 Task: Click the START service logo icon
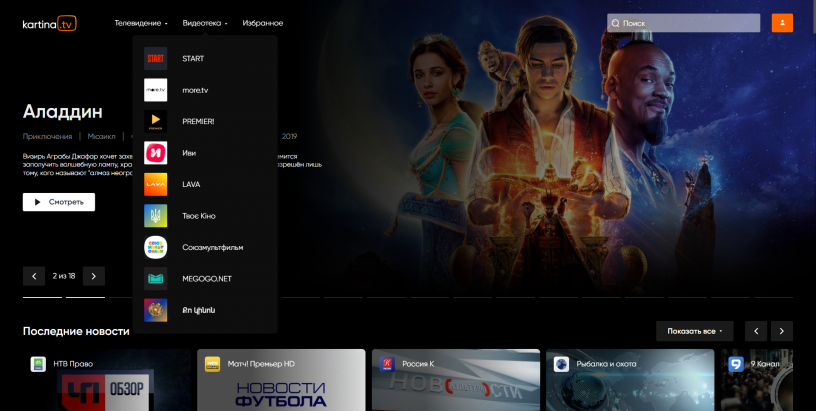(x=155, y=58)
